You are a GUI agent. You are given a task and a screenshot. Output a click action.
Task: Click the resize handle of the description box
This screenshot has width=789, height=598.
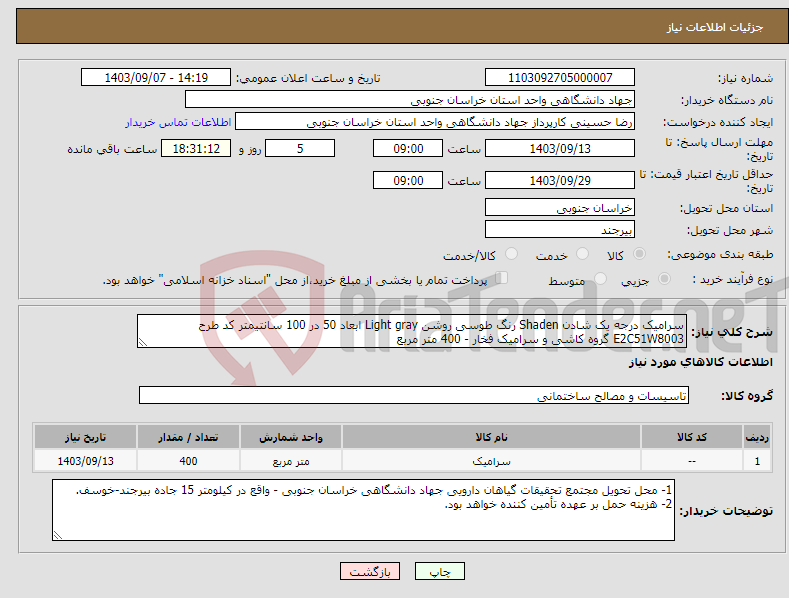(x=143, y=342)
